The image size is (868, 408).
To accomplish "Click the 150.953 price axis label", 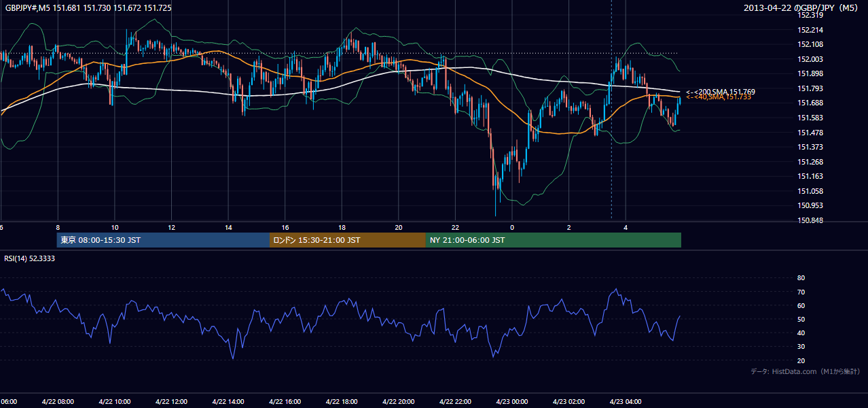I will pos(810,205).
